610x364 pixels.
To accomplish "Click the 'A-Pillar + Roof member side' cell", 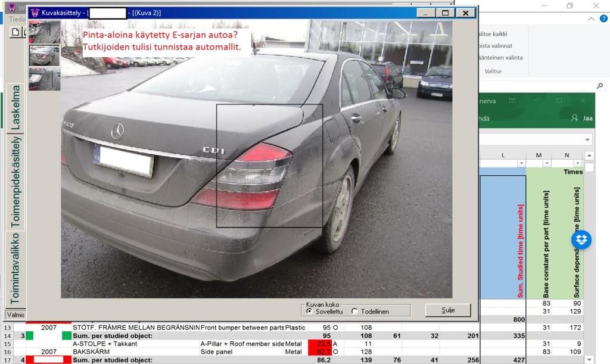I will [242, 344].
